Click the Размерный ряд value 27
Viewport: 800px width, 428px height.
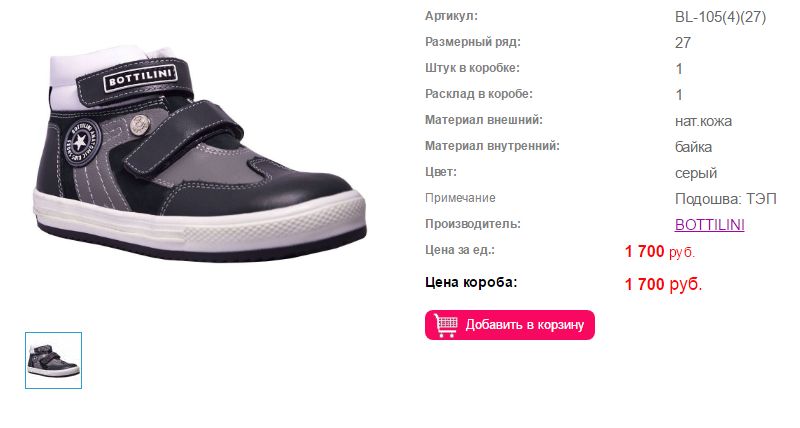683,43
